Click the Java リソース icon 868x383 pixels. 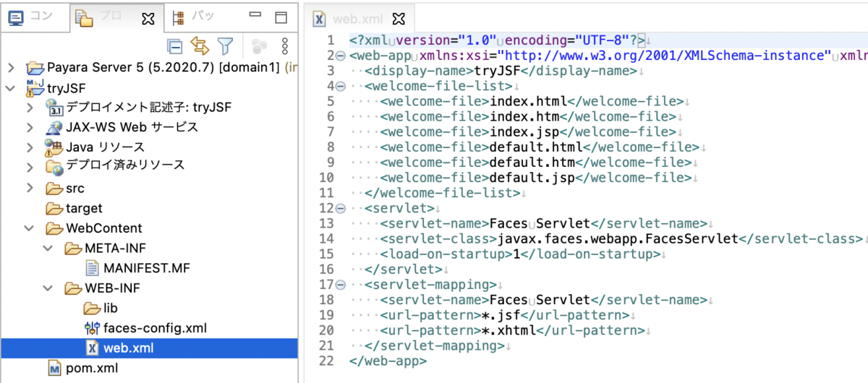54,147
